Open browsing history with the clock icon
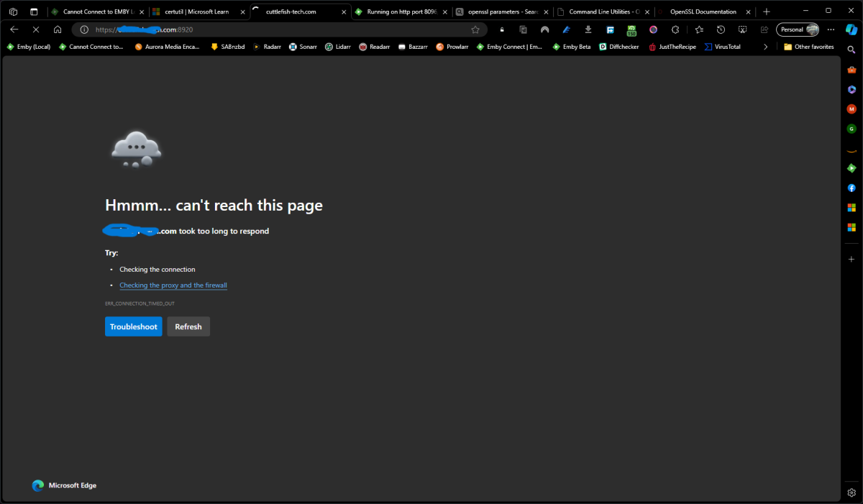This screenshot has height=504, width=863. click(x=720, y=29)
